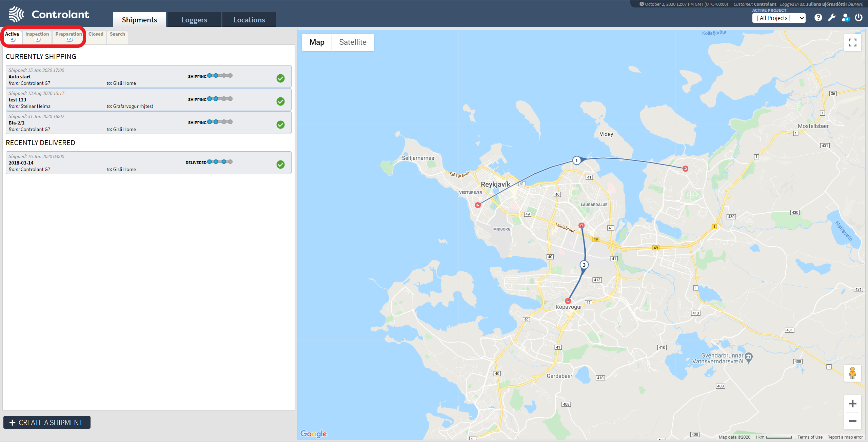Click Reykjavík label on map
The height and width of the screenshot is (442, 868).
pos(495,184)
